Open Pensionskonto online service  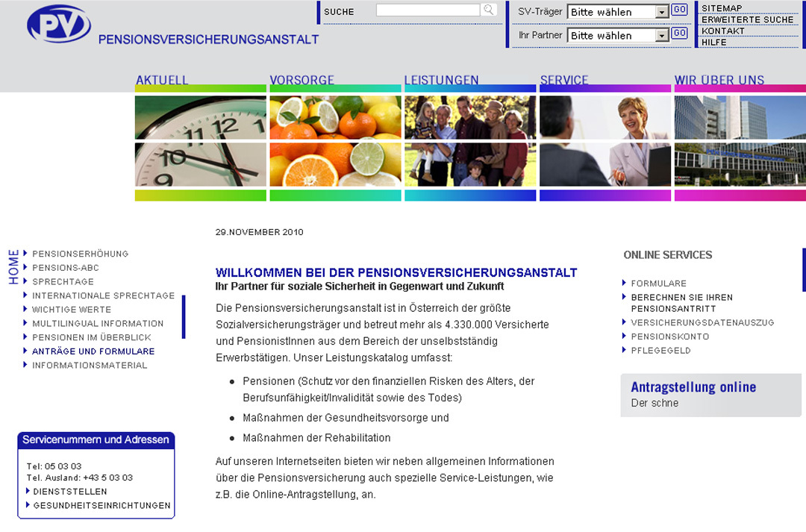pos(669,337)
